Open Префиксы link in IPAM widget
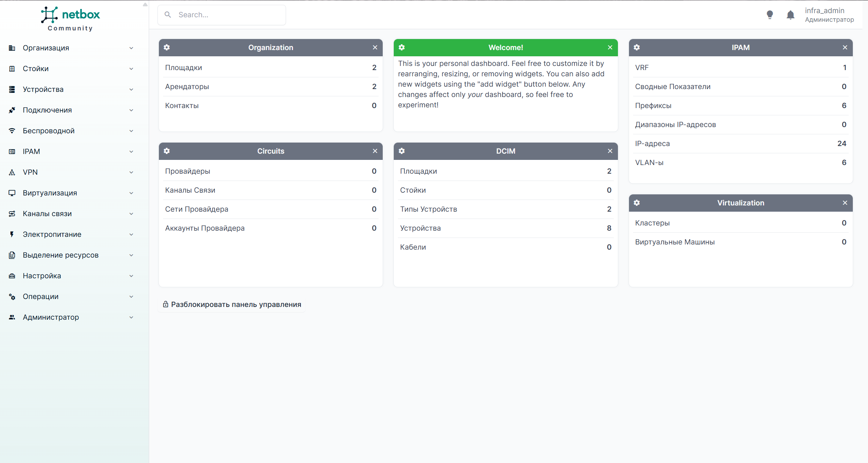The image size is (868, 463). [x=653, y=106]
